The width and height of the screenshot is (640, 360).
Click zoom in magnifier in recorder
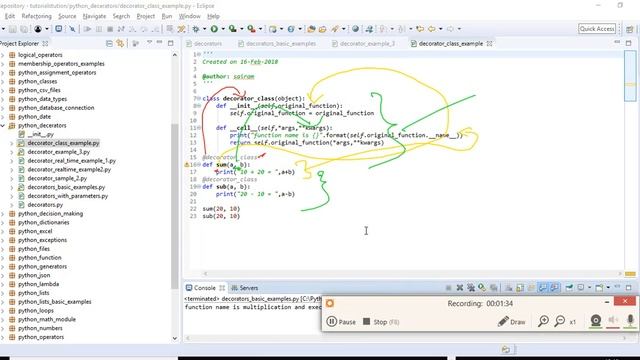pyautogui.click(x=543, y=322)
